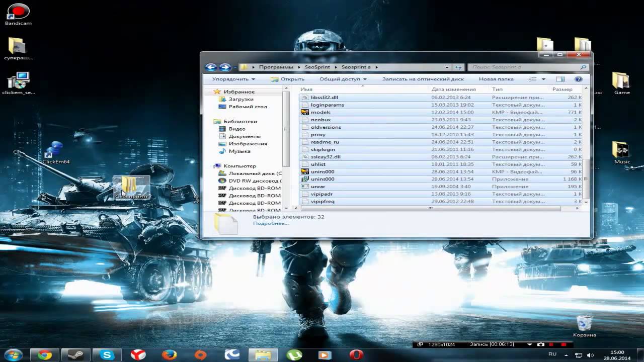Screen dimensions: 644x362
Task: Refresh the folder via the address bar button
Action: point(458,67)
